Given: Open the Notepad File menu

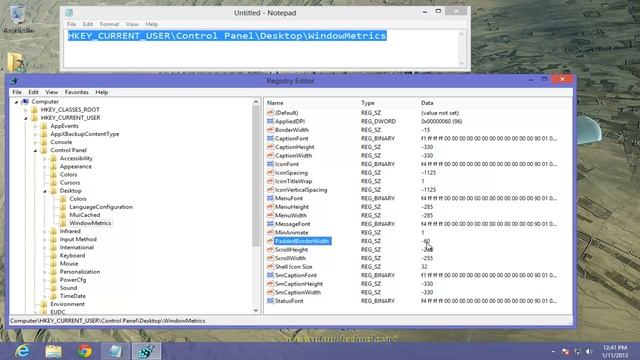Looking at the screenshot, I should pos(71,24).
